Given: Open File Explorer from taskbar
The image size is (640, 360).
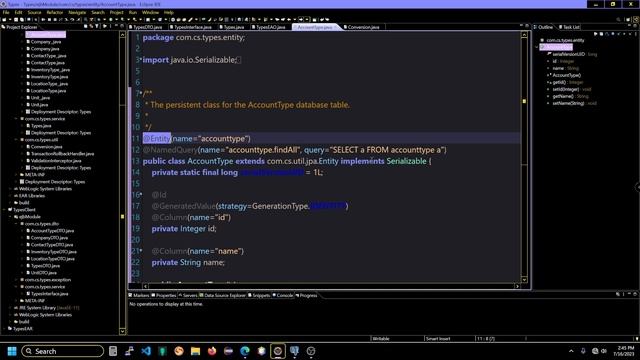Looking at the screenshot, I should [x=195, y=351].
